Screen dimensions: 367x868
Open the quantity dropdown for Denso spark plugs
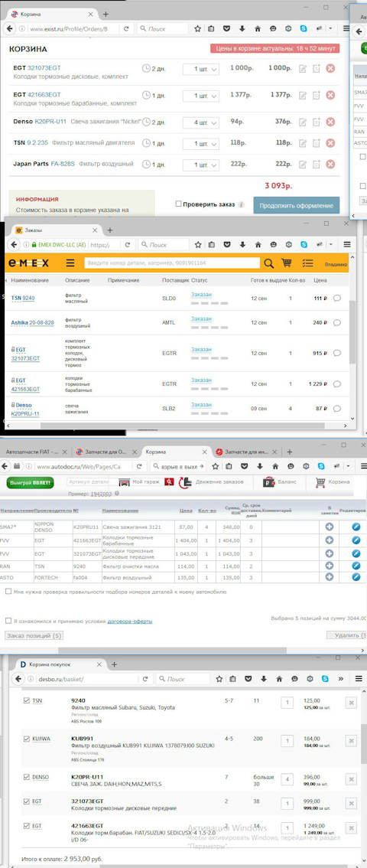[200, 122]
